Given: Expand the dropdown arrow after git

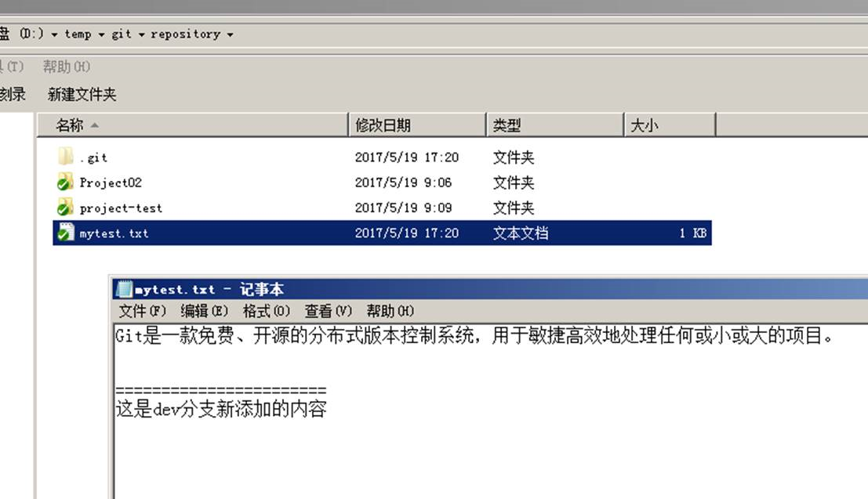Looking at the screenshot, I should click(x=142, y=34).
